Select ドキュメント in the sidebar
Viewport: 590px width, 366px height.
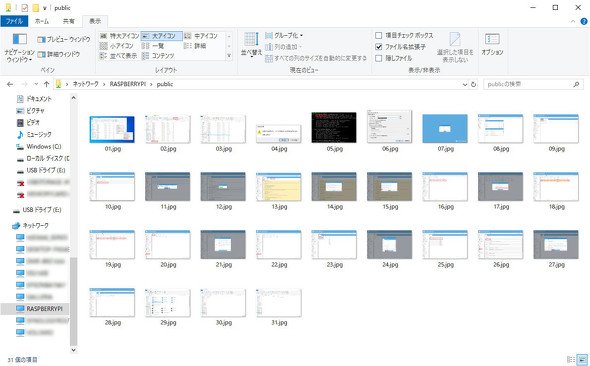point(34,99)
